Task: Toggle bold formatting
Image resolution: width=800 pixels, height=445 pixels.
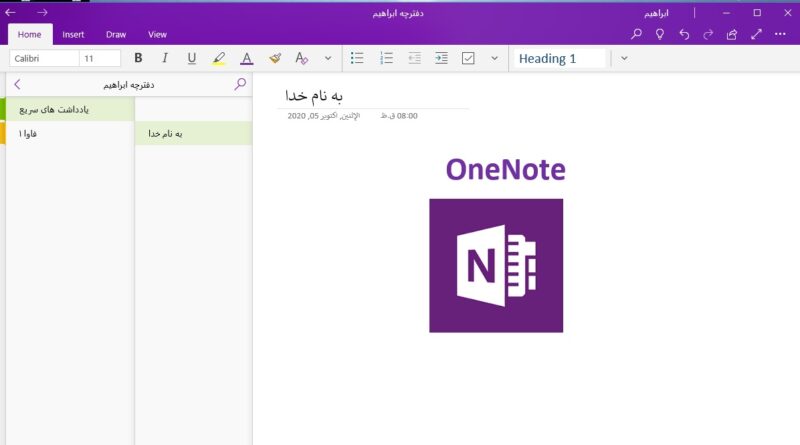Action: point(138,59)
